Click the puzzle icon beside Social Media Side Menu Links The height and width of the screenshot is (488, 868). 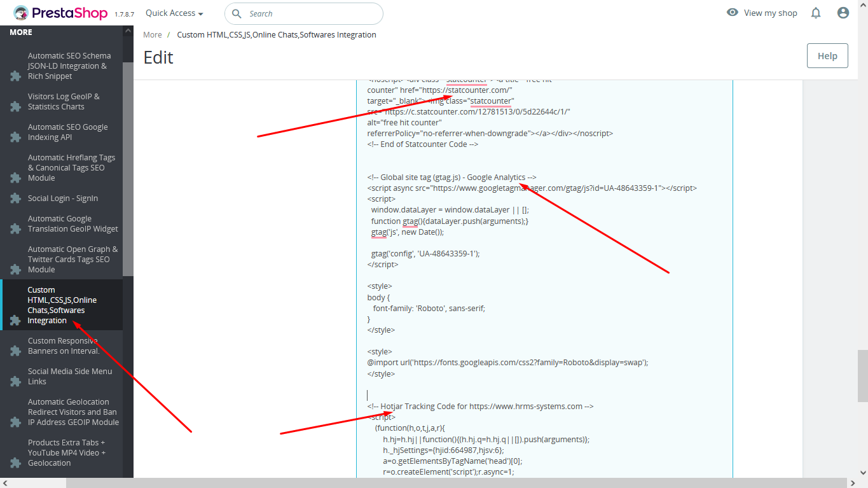tap(16, 382)
